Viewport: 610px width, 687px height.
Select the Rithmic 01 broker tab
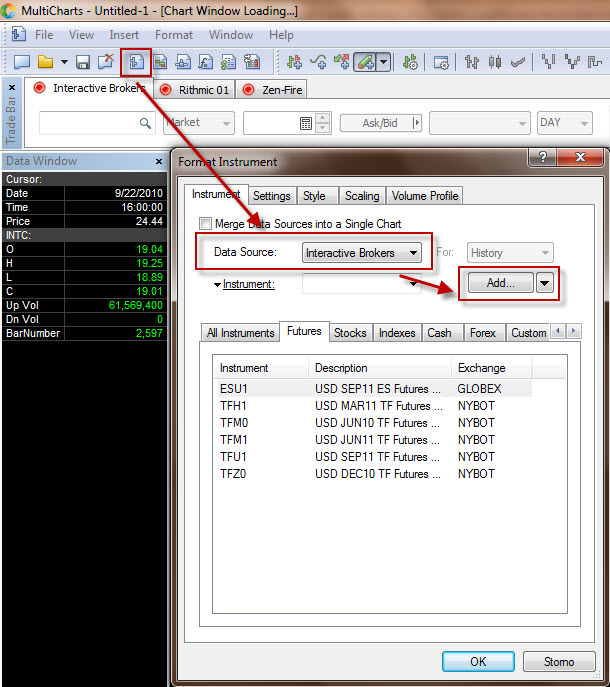[195, 90]
